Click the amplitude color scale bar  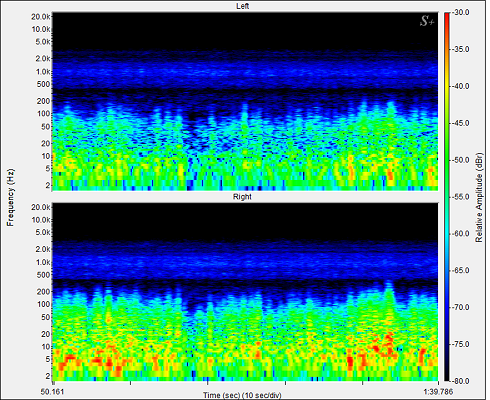(447, 197)
